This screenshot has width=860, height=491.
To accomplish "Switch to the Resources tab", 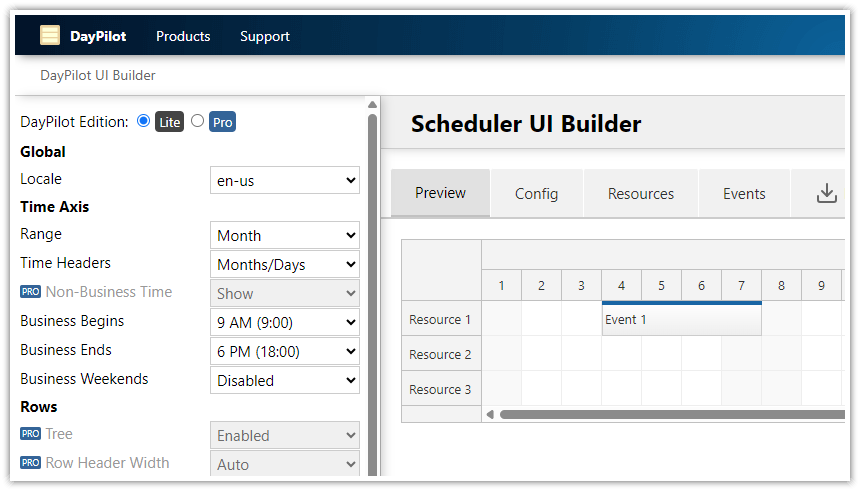I will tap(641, 194).
